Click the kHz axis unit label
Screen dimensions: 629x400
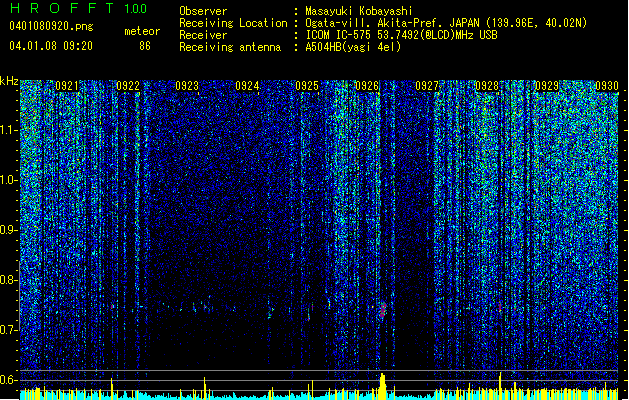point(9,81)
